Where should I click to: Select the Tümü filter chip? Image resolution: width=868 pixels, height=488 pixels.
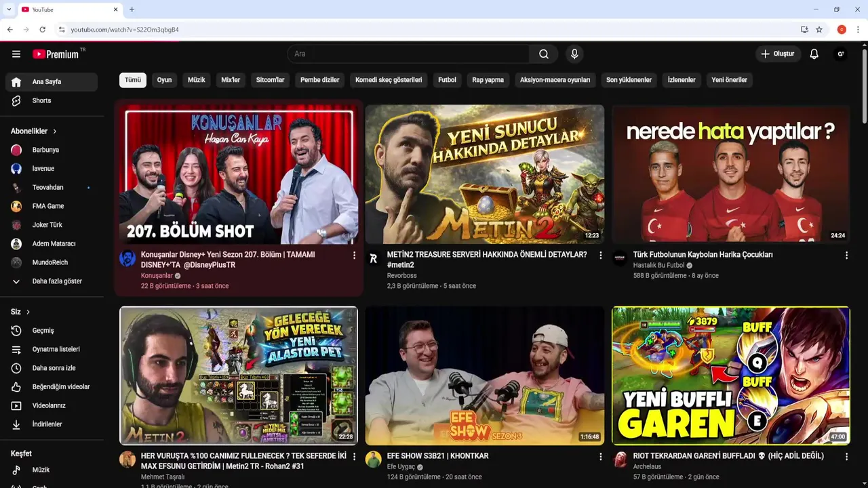coord(133,80)
